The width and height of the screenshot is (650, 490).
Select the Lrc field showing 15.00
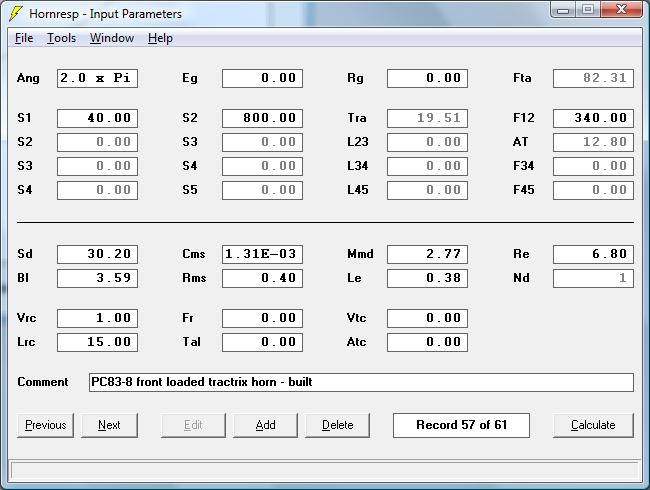97,342
